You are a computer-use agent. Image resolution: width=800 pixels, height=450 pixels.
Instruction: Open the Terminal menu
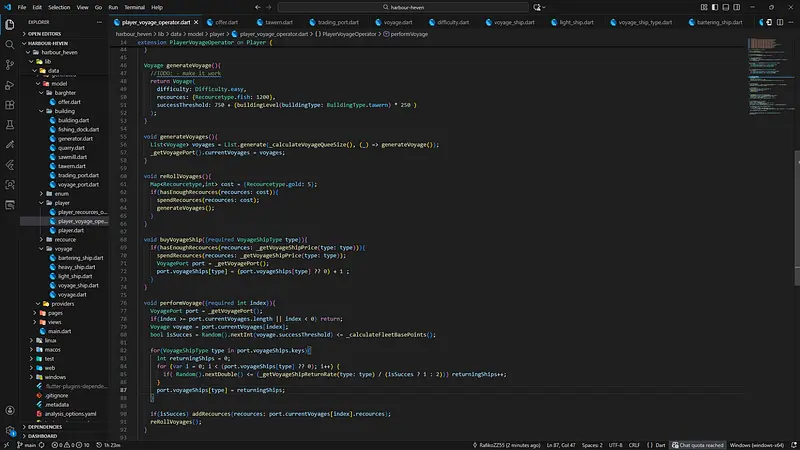click(132, 7)
